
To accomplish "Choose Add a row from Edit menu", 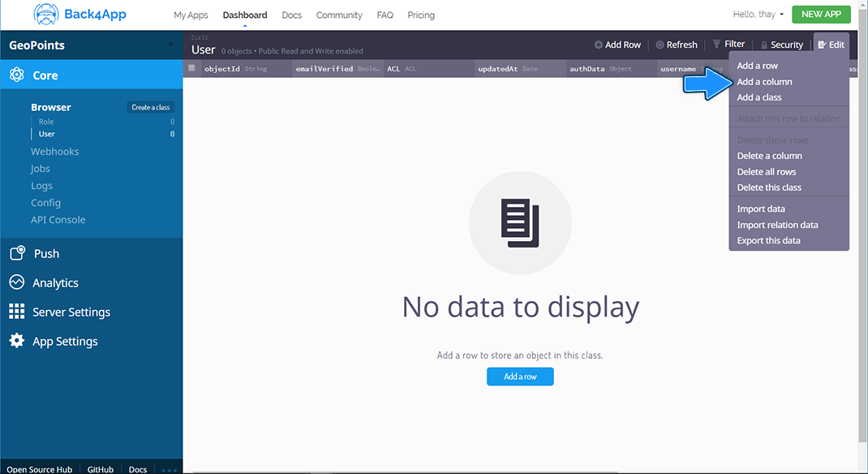I will click(x=758, y=66).
